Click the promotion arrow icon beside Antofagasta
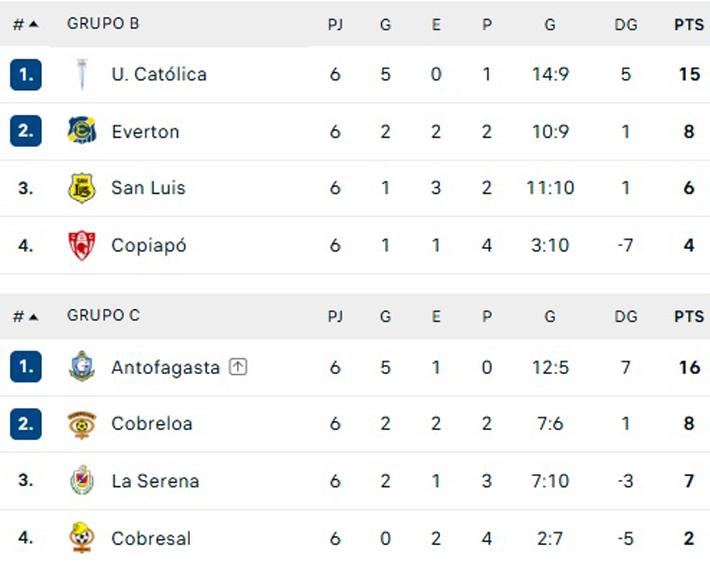 tap(238, 367)
